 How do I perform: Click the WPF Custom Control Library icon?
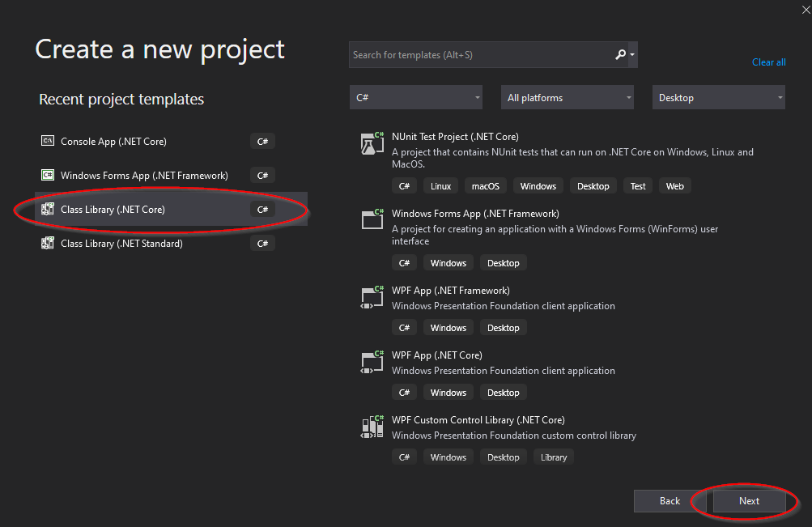pos(372,427)
